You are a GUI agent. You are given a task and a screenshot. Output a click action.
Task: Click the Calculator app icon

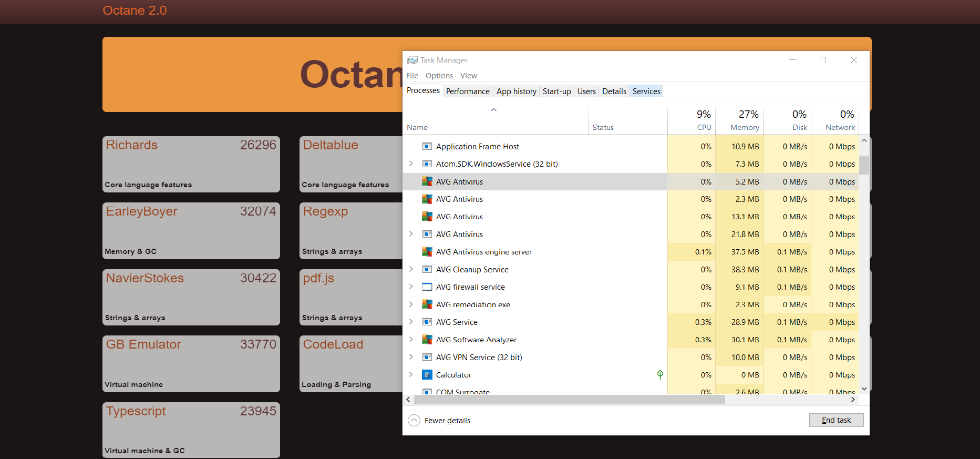click(427, 375)
